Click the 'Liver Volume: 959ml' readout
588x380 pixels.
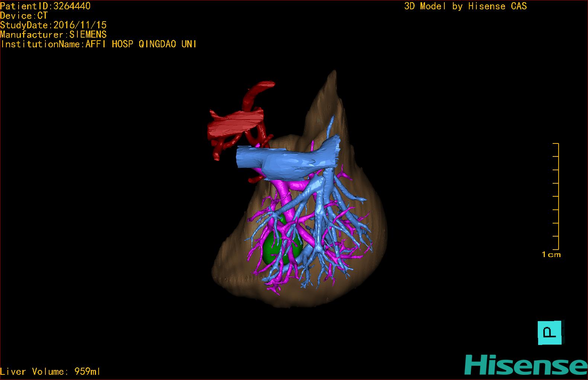pyautogui.click(x=50, y=371)
